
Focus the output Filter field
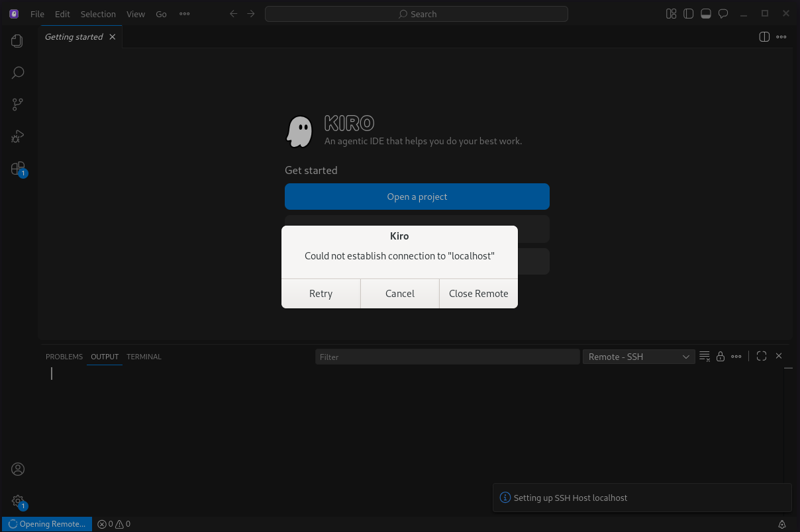[447, 357]
